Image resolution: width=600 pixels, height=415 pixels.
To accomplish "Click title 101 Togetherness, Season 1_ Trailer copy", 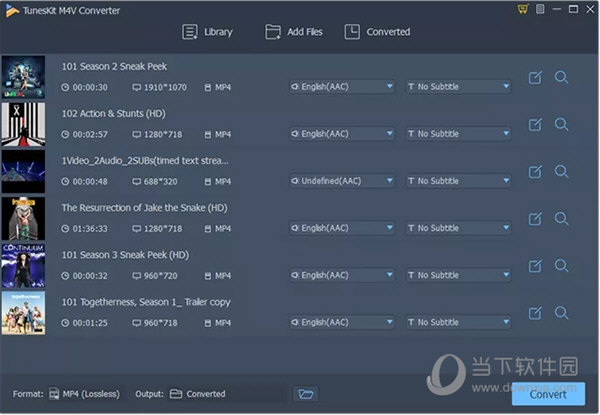I will coord(146,302).
